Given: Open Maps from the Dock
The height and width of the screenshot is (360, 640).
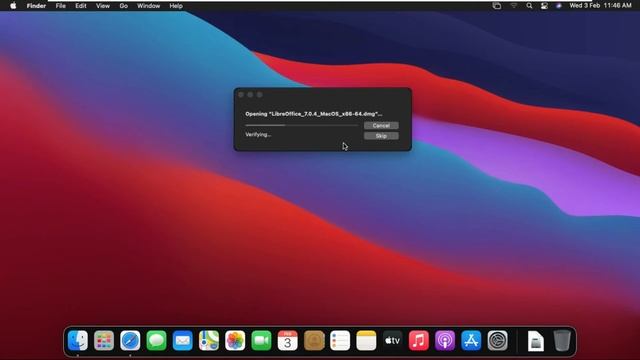Looking at the screenshot, I should click(209, 340).
